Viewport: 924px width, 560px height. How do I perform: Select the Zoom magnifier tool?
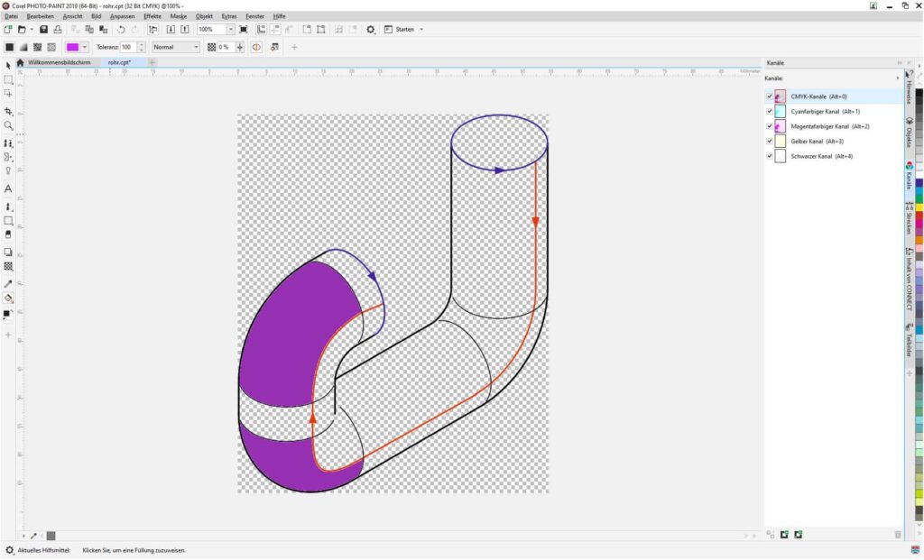(8, 125)
